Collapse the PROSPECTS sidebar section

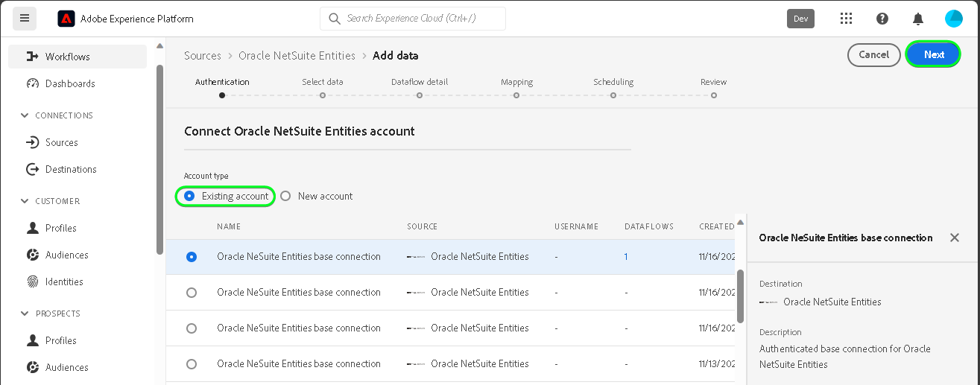(x=25, y=314)
